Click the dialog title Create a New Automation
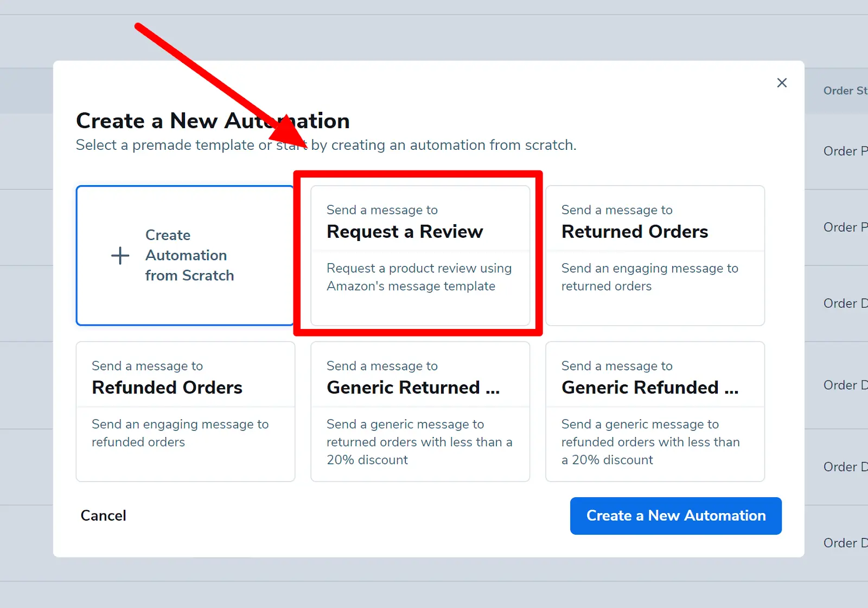This screenshot has height=608, width=868. tap(213, 121)
